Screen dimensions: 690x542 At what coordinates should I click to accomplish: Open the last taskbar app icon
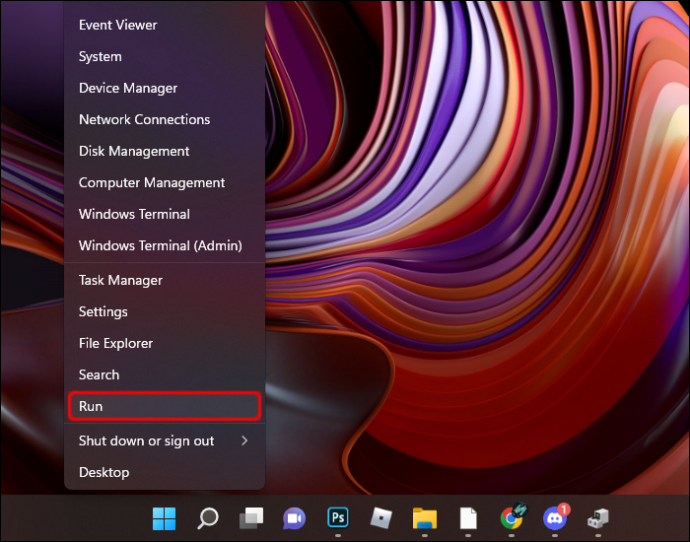pyautogui.click(x=598, y=518)
